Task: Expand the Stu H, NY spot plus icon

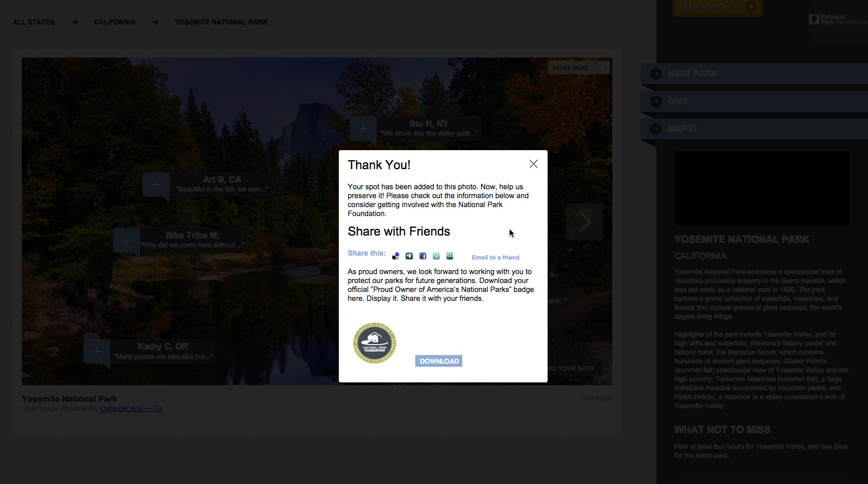Action: pos(363,129)
